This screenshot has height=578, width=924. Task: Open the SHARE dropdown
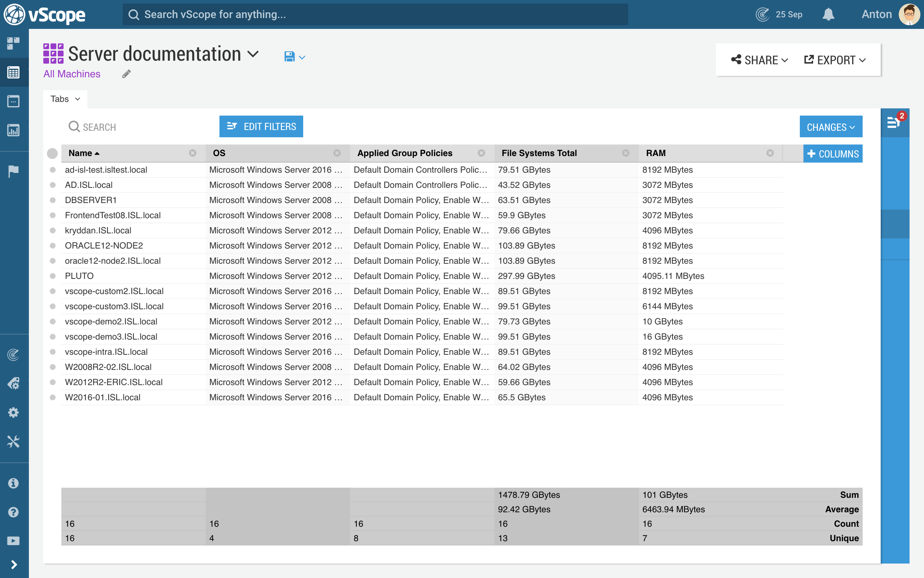[x=759, y=60]
